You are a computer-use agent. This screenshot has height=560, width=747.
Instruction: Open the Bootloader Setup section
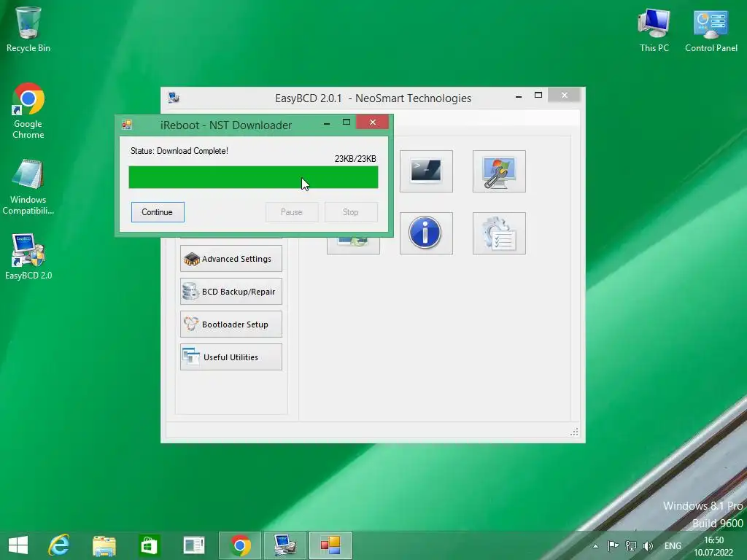[x=231, y=324]
